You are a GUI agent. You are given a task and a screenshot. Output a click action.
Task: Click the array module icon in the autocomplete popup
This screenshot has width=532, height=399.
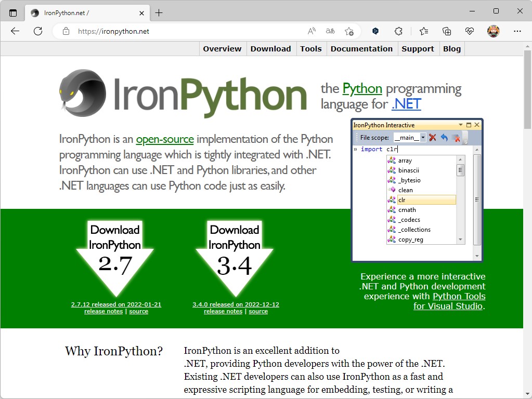pos(392,161)
